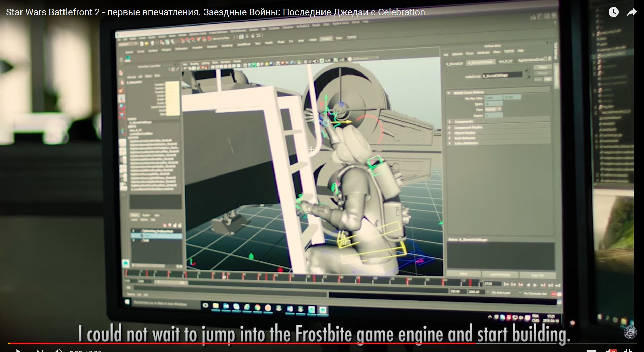This screenshot has height=352, width=644.
Task: Switch to the highlighted CtrlShape node tab
Action: [480, 62]
